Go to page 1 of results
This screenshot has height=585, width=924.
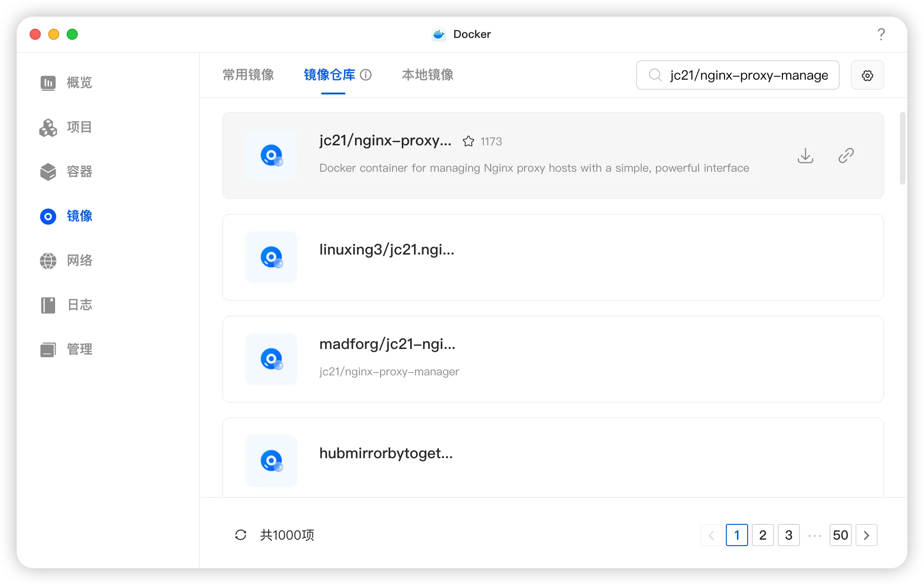tap(737, 535)
